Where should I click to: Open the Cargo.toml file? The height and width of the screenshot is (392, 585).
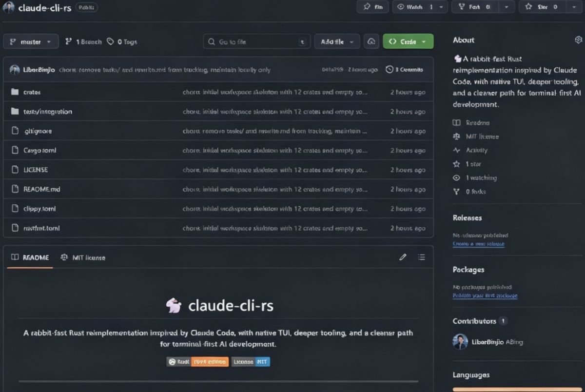point(40,151)
